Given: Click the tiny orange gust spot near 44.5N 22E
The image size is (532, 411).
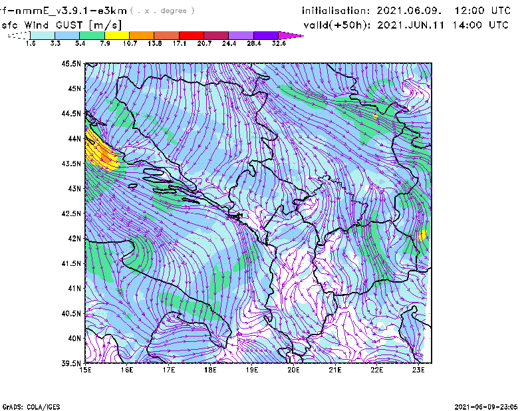Looking at the screenshot, I should (x=375, y=116).
